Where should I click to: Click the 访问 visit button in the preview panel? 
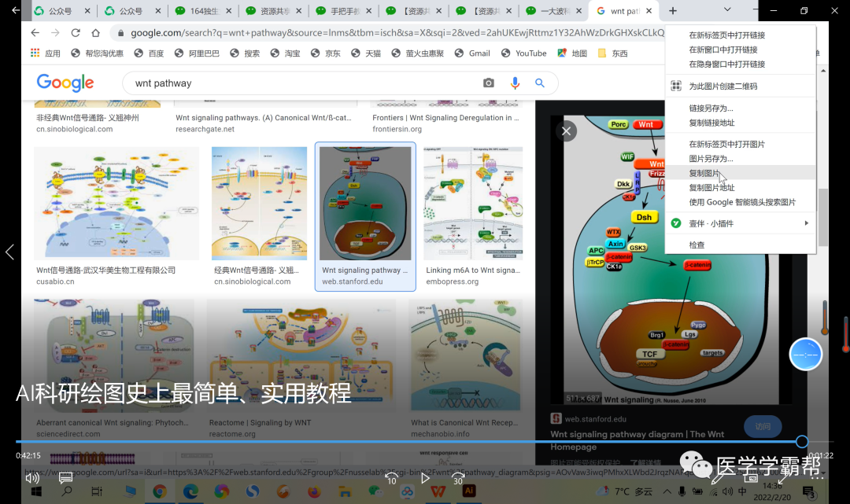tap(762, 427)
